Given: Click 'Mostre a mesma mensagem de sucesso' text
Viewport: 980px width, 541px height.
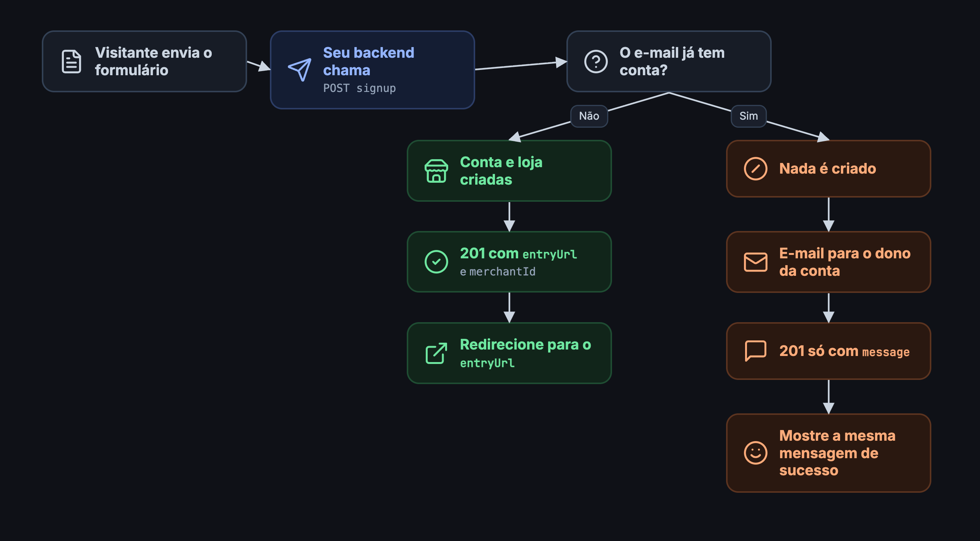Looking at the screenshot, I should coord(837,453).
